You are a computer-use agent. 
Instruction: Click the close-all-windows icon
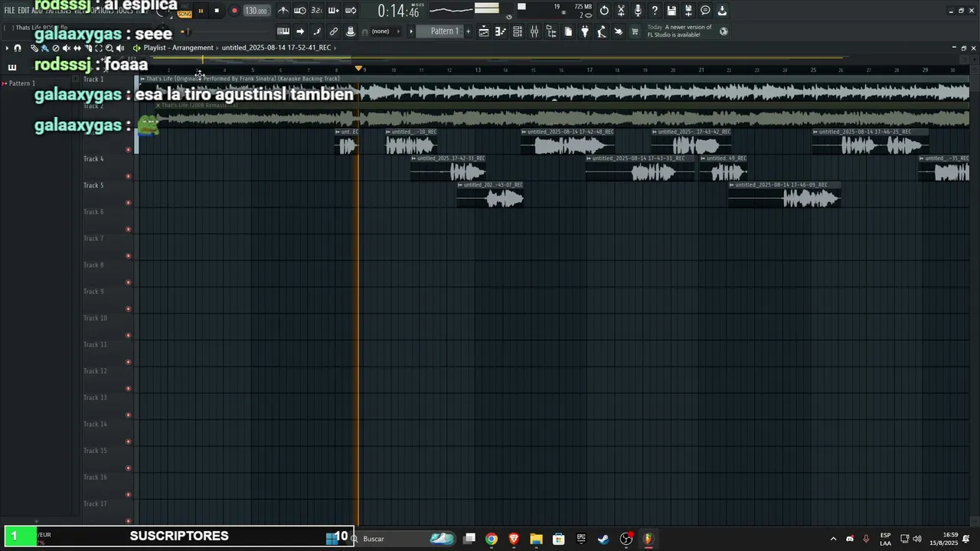[619, 31]
